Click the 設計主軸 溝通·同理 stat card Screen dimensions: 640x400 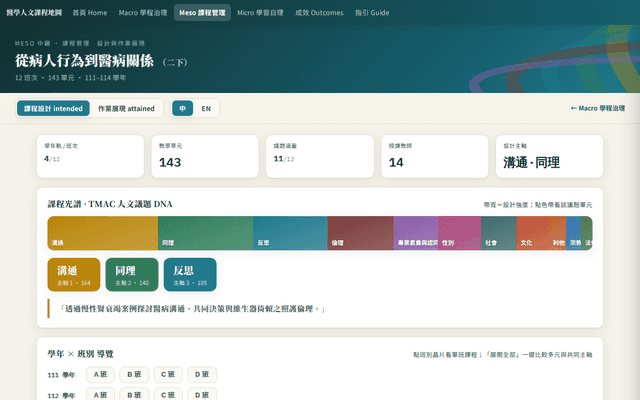coord(549,157)
